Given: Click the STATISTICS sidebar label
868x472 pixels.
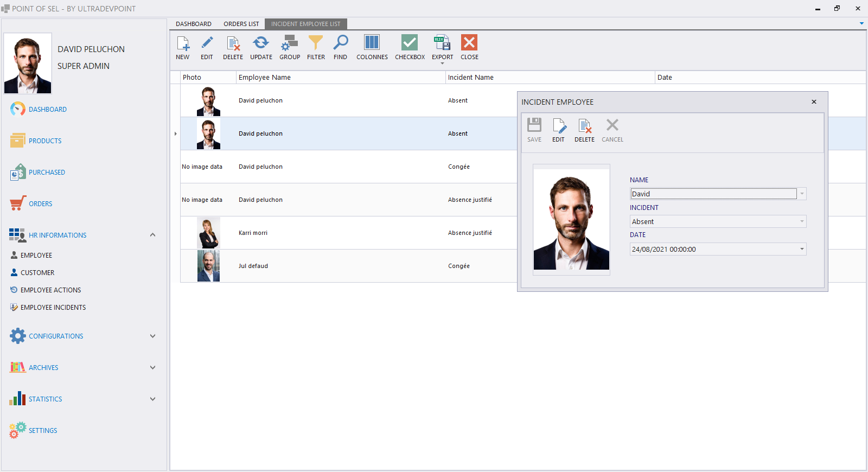Looking at the screenshot, I should (x=46, y=399).
